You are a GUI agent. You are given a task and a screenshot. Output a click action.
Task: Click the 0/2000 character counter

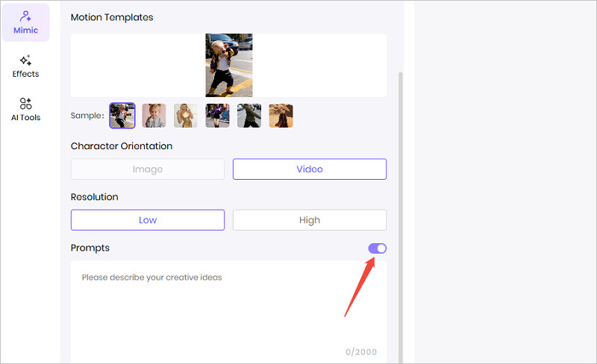click(x=361, y=352)
